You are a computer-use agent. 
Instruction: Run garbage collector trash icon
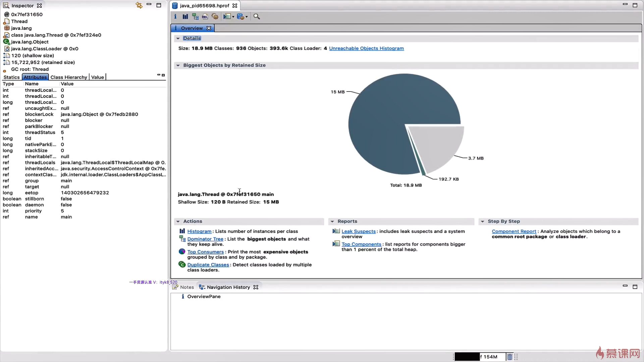[x=509, y=357]
